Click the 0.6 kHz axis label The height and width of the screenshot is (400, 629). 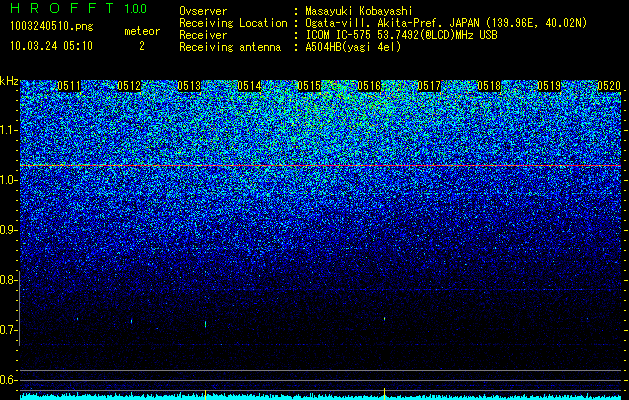click(7, 380)
